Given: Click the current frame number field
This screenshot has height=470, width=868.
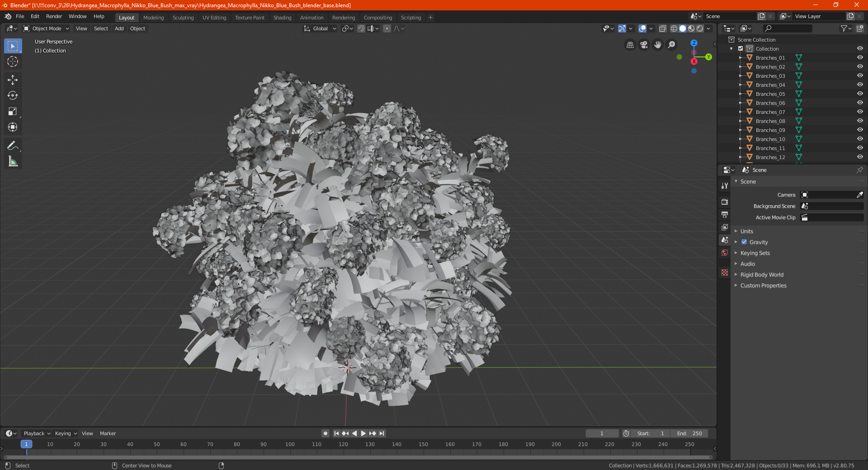Looking at the screenshot, I should tap(602, 433).
